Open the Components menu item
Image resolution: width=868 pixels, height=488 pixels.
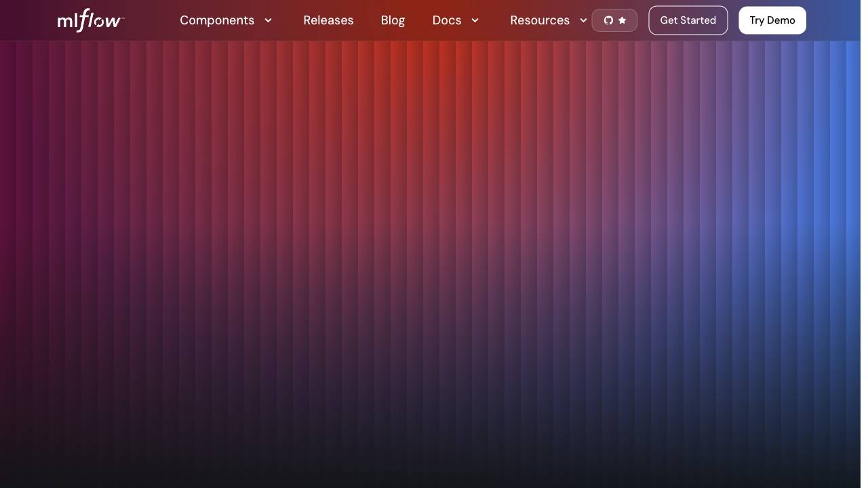[x=217, y=20]
